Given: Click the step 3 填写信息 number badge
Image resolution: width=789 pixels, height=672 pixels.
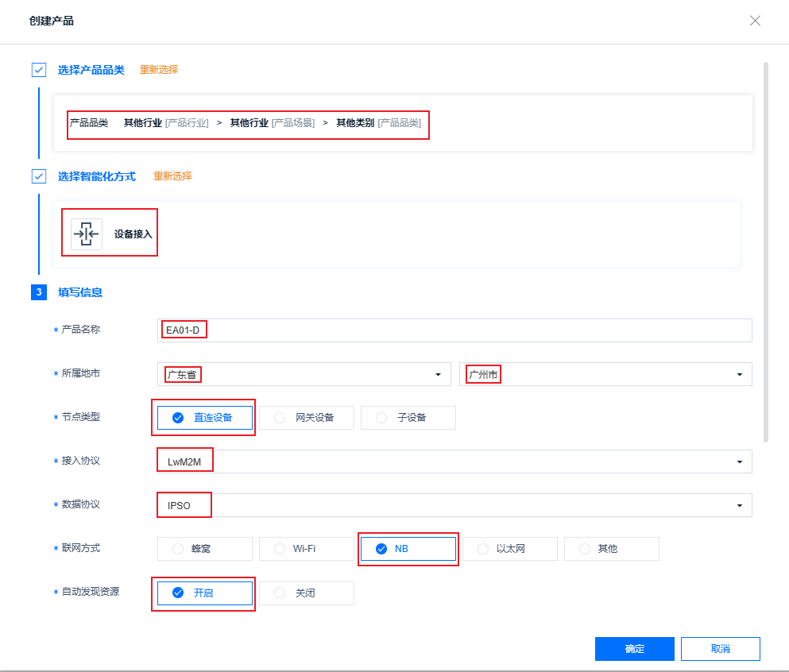Looking at the screenshot, I should (39, 292).
